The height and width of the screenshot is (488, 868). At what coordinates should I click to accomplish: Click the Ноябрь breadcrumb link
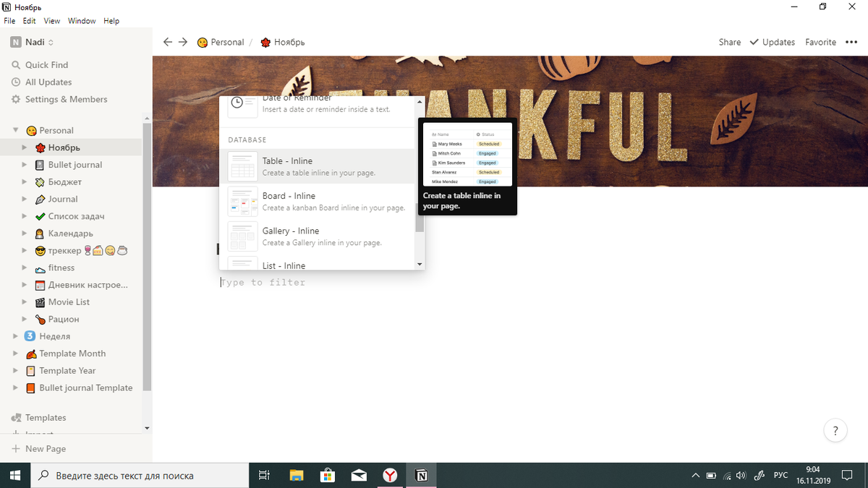[x=284, y=42]
